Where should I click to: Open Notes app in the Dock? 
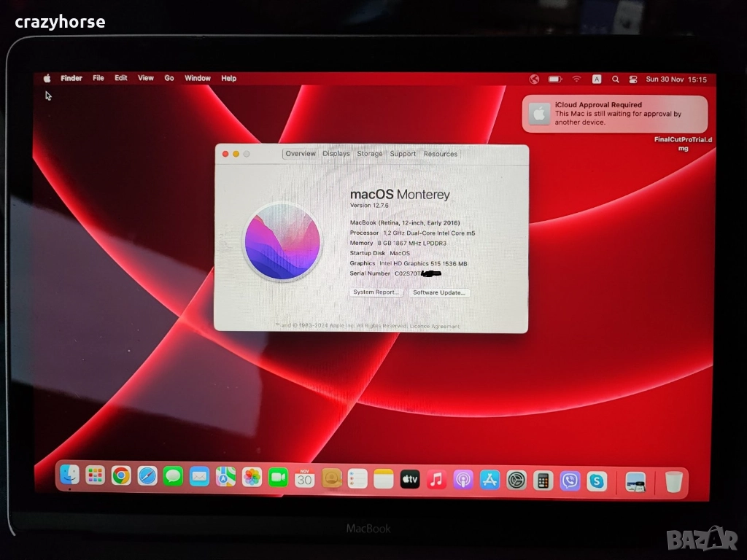(384, 480)
